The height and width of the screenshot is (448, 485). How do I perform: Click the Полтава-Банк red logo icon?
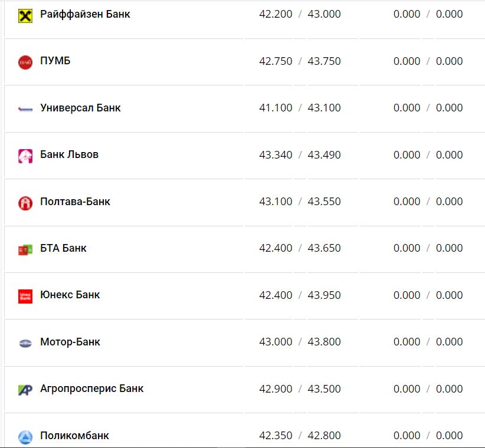pyautogui.click(x=25, y=203)
